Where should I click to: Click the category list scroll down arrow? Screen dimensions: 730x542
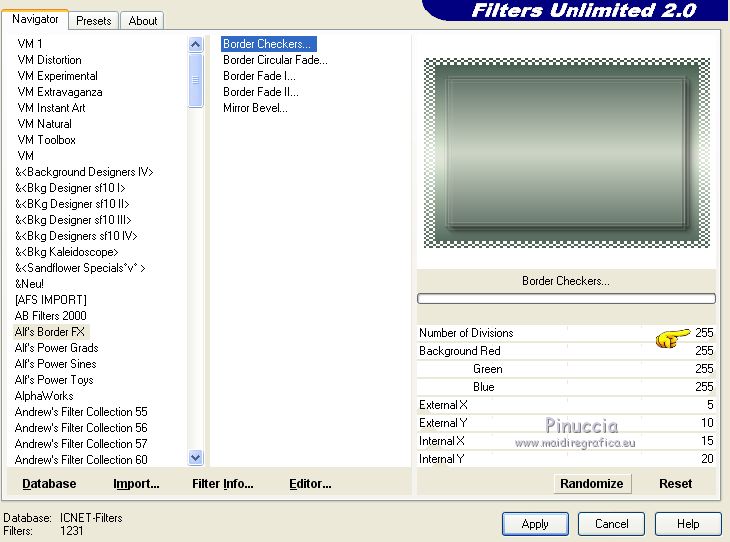(196, 458)
